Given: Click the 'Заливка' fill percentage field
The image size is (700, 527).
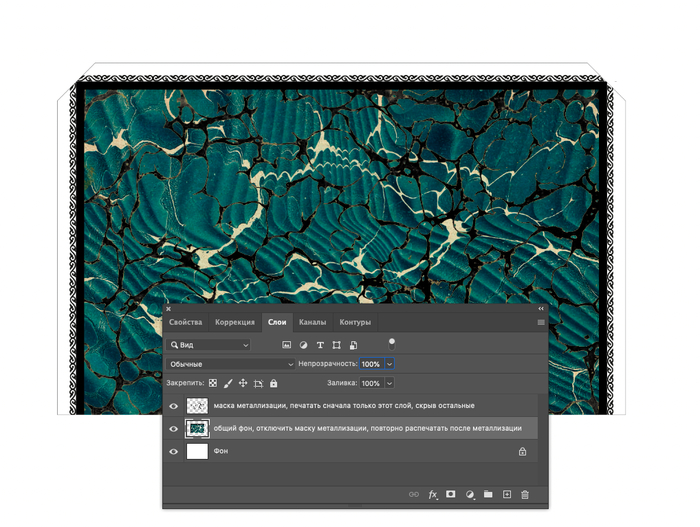Looking at the screenshot, I should [370, 383].
